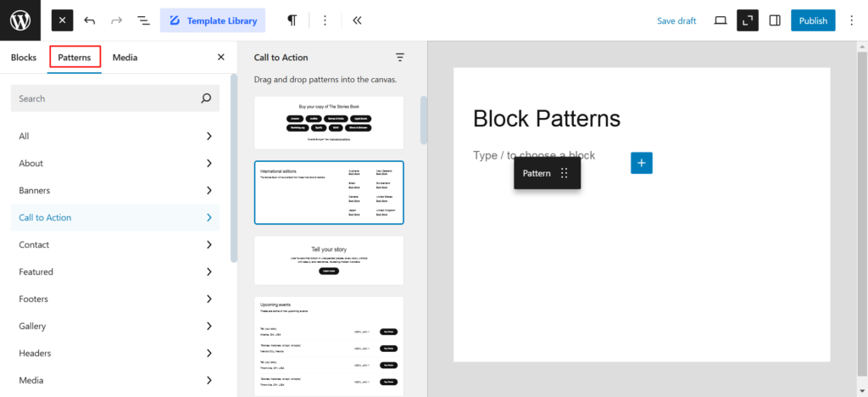Open the Footers pattern category
The width and height of the screenshot is (868, 397).
pos(115,299)
